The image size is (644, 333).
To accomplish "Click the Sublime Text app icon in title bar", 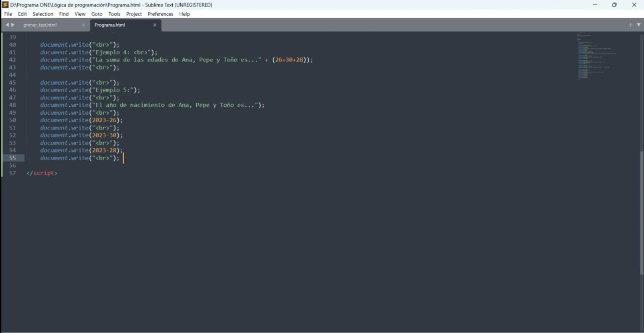I will tap(5, 5).
